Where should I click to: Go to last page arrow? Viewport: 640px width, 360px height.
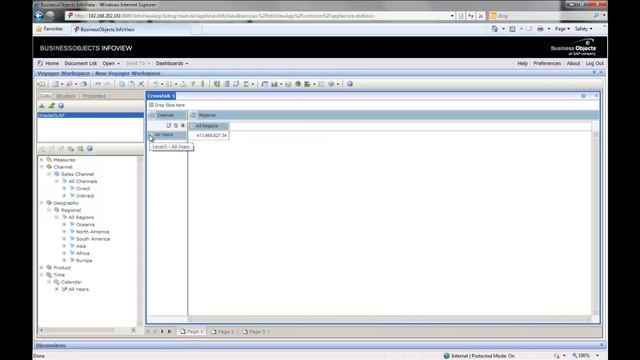point(169,331)
